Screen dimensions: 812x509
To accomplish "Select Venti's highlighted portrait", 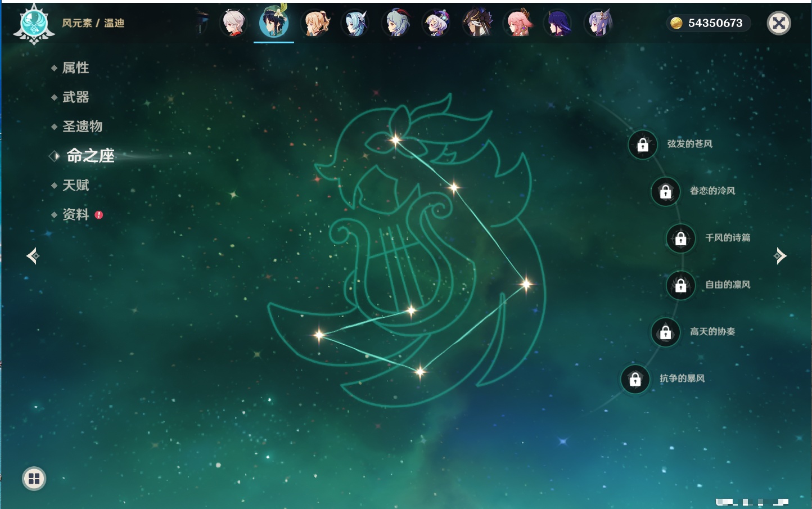I will [274, 22].
